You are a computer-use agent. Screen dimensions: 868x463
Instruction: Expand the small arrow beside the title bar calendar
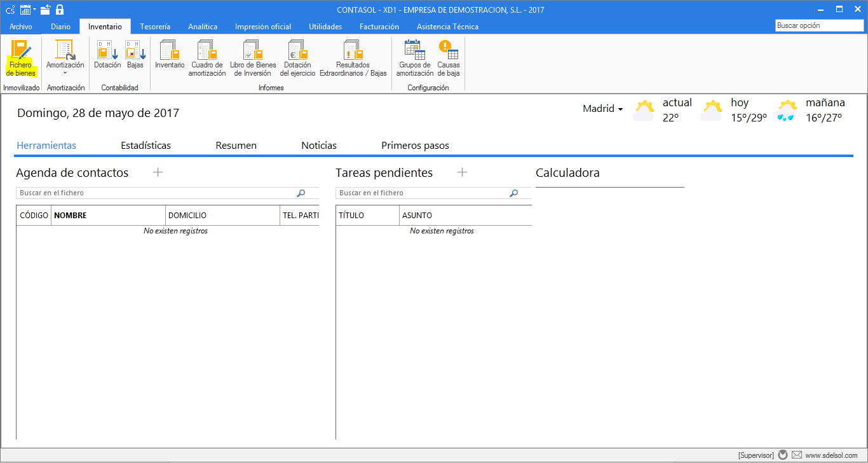[35, 10]
